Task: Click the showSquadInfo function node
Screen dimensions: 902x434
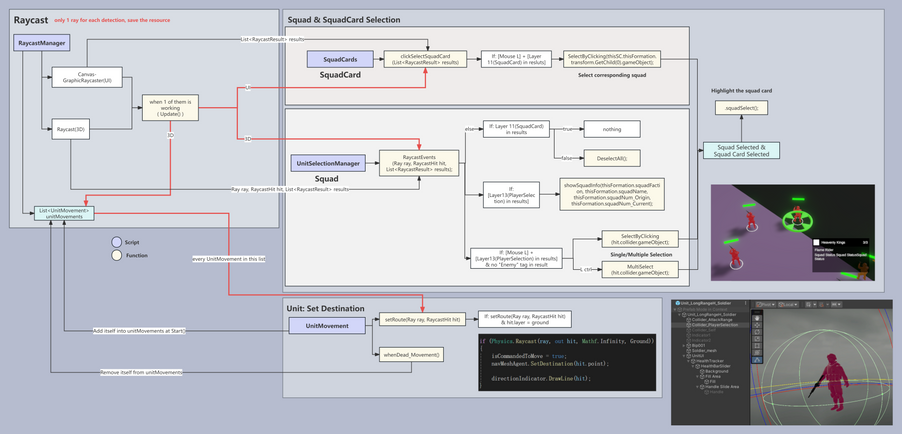Action: click(612, 193)
